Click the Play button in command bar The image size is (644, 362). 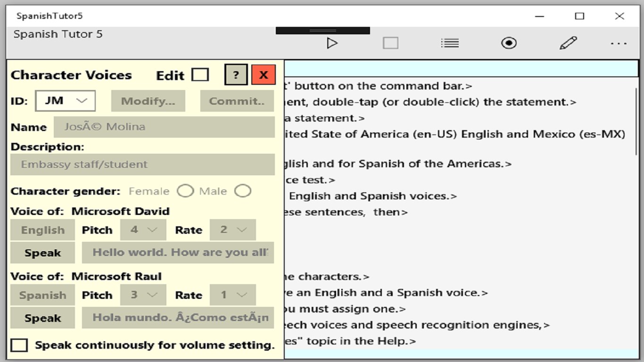pos(332,43)
